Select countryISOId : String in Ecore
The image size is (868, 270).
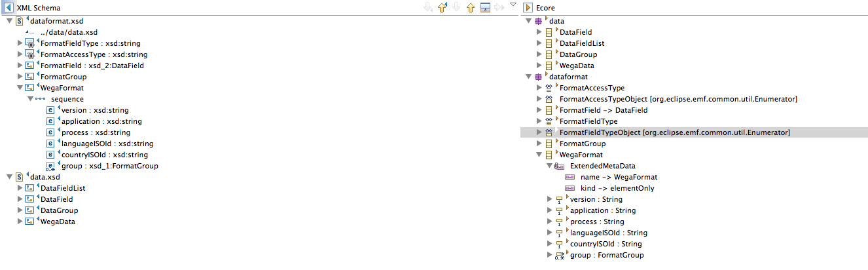(607, 244)
